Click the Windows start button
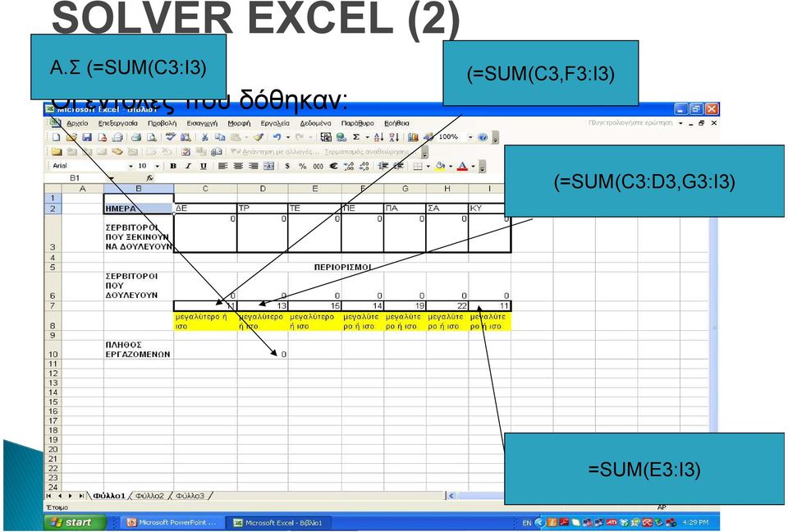The image size is (788, 532). [x=75, y=522]
